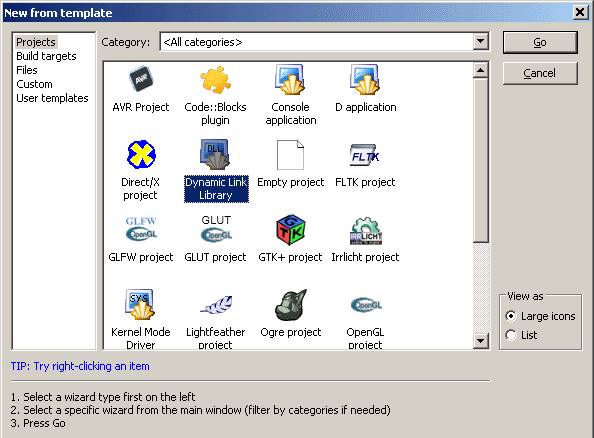Image resolution: width=594 pixels, height=438 pixels.
Task: Choose the Code::Blocks plugin puzzle icon
Action: 215,80
